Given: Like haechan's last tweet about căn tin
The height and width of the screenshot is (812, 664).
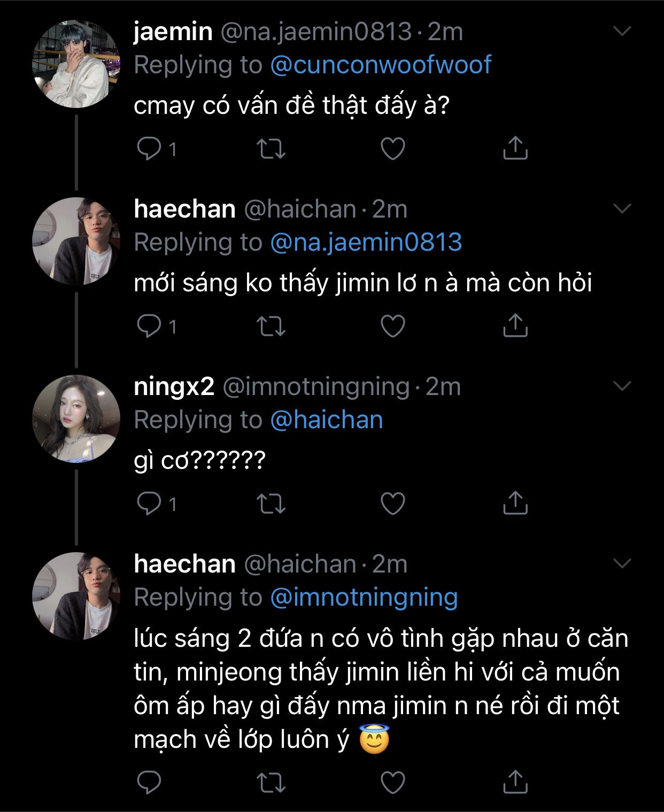Looking at the screenshot, I should 393,783.
